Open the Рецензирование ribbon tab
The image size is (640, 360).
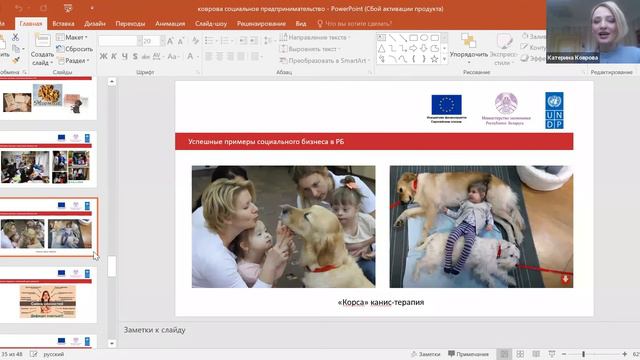[x=261, y=24]
